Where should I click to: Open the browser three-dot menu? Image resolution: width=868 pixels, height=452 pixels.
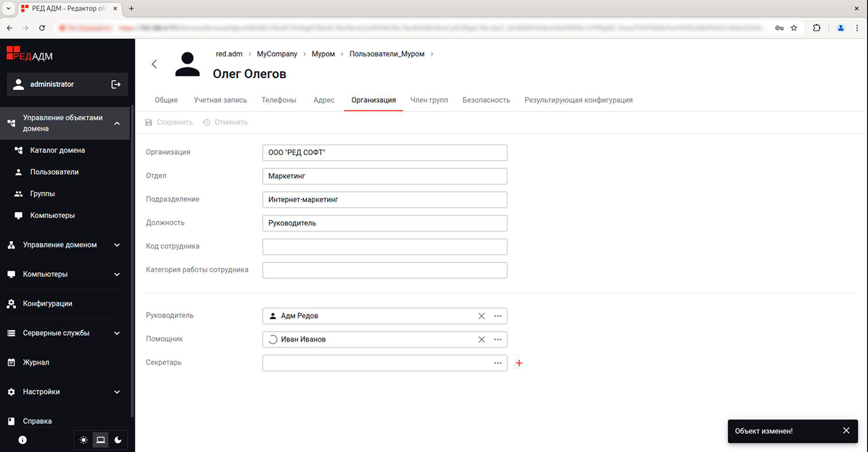857,28
